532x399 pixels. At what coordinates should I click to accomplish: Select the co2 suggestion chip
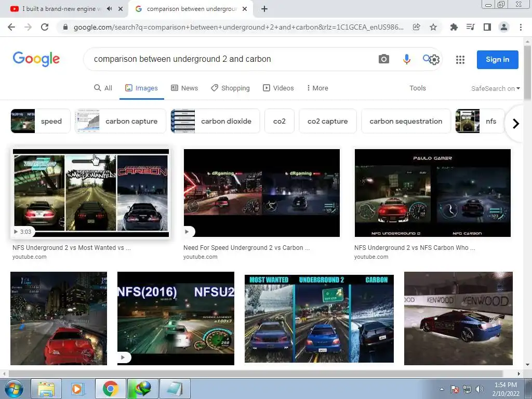click(279, 121)
